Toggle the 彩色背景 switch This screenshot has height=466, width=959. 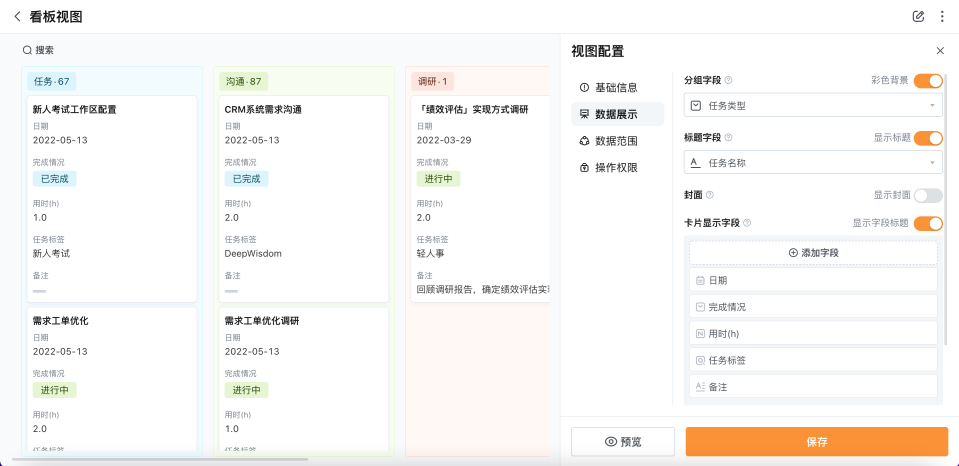coord(928,81)
